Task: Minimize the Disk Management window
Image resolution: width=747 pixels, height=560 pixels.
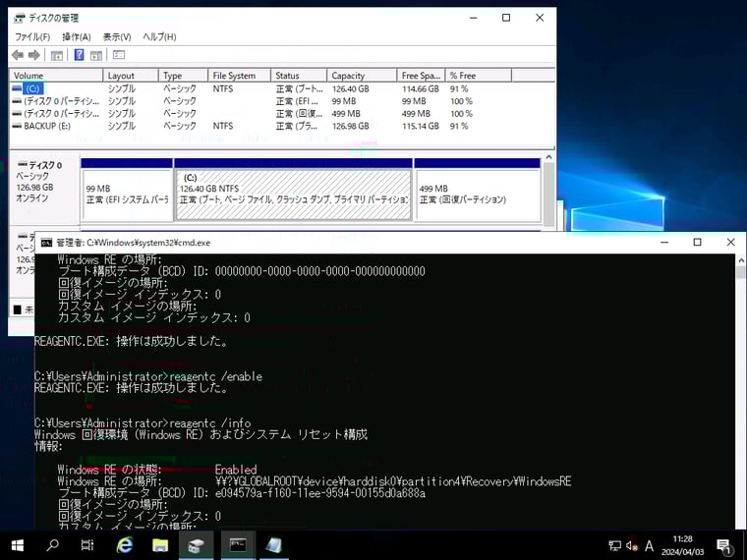Action: [x=473, y=18]
